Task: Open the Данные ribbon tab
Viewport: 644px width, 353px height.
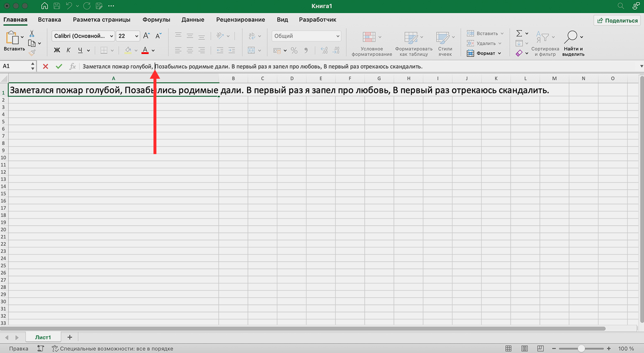Action: click(x=193, y=20)
